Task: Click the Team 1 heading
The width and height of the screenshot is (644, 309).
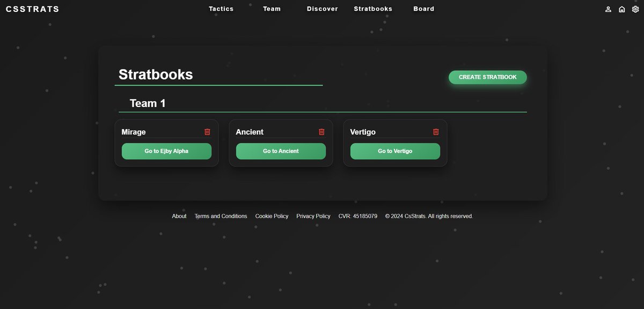Action: tap(148, 103)
